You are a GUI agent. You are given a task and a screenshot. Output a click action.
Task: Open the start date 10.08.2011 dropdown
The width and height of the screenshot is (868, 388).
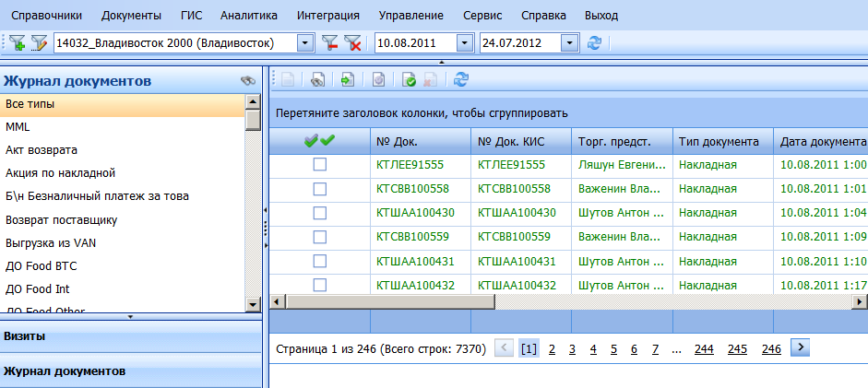click(464, 42)
